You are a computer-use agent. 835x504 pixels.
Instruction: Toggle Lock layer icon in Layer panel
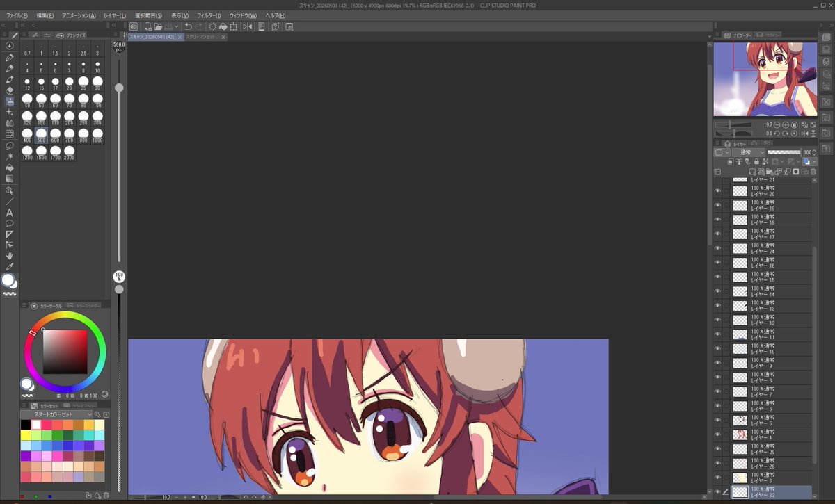click(x=756, y=161)
